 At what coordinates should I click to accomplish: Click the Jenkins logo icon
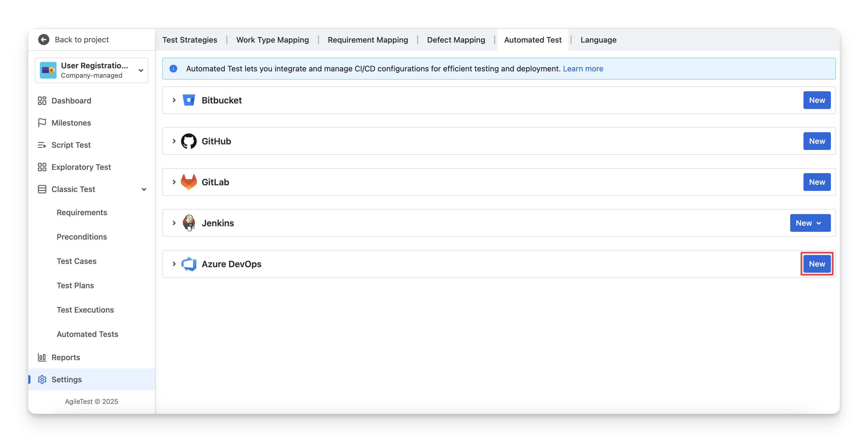(189, 223)
